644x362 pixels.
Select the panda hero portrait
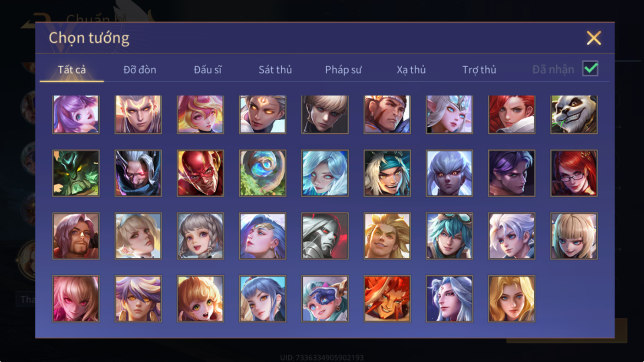tap(574, 114)
